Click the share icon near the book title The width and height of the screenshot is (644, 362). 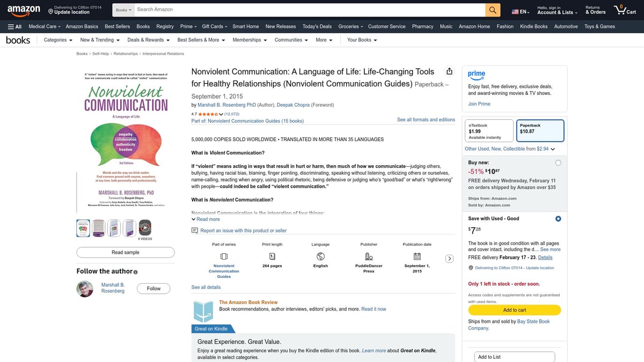449,70
